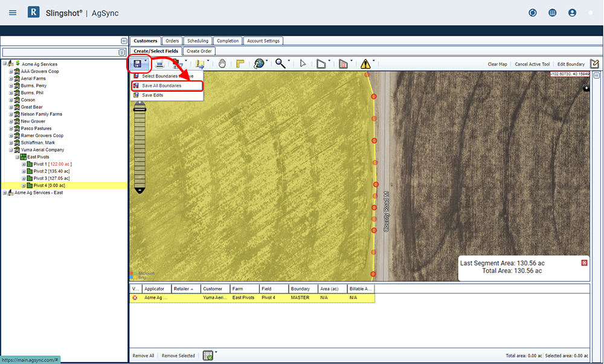Image resolution: width=604 pixels, height=364 pixels.
Task: Open the user account profile icon
Action: pos(573,13)
